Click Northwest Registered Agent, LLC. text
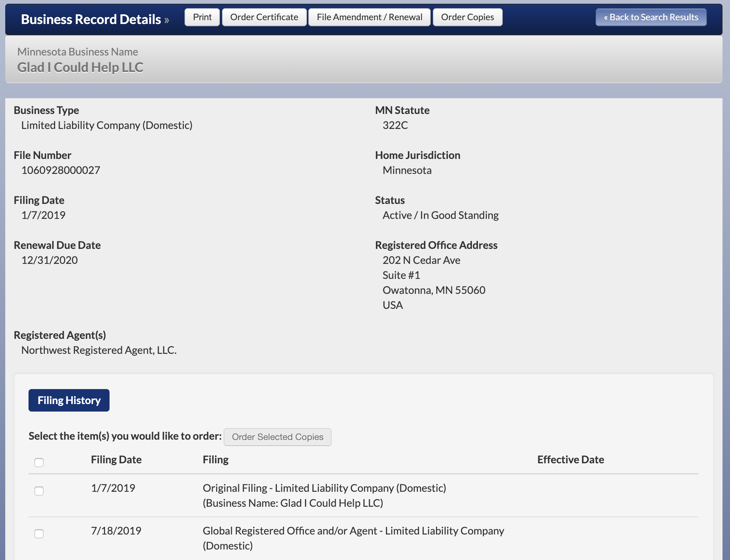730x560 pixels. point(99,350)
